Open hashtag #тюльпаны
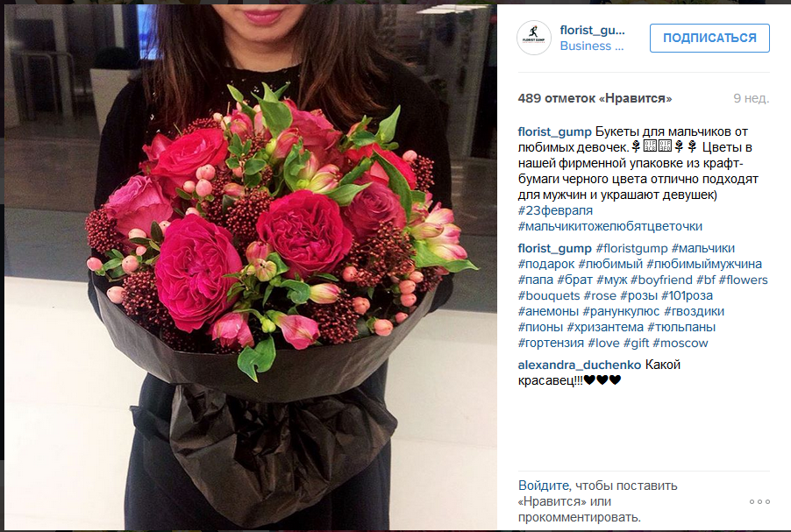This screenshot has width=791, height=532. pyautogui.click(x=681, y=327)
